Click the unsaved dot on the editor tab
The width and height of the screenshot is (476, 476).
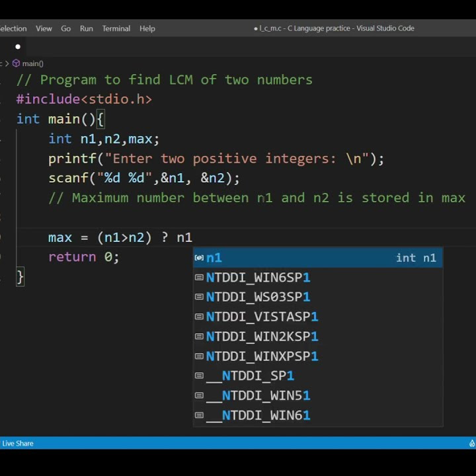point(18,47)
